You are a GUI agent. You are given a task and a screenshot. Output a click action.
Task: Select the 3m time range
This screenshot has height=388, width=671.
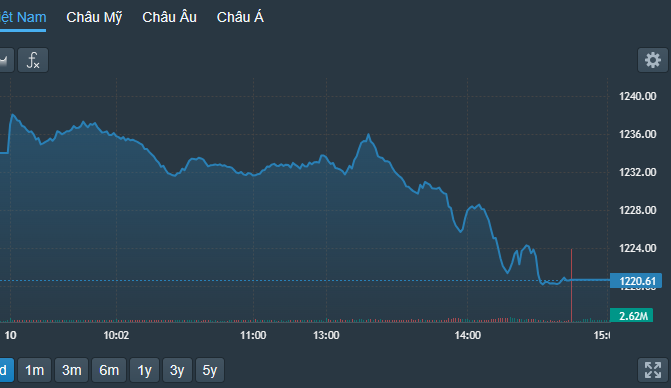tap(71, 370)
